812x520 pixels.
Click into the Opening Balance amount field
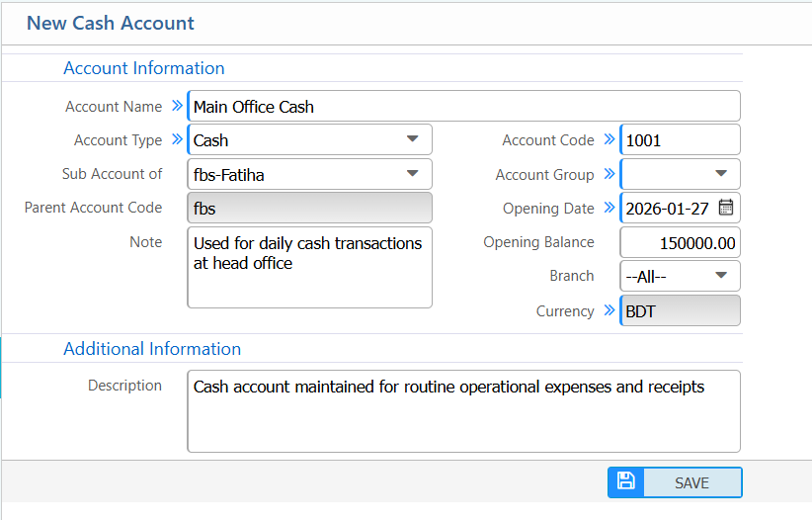(680, 242)
